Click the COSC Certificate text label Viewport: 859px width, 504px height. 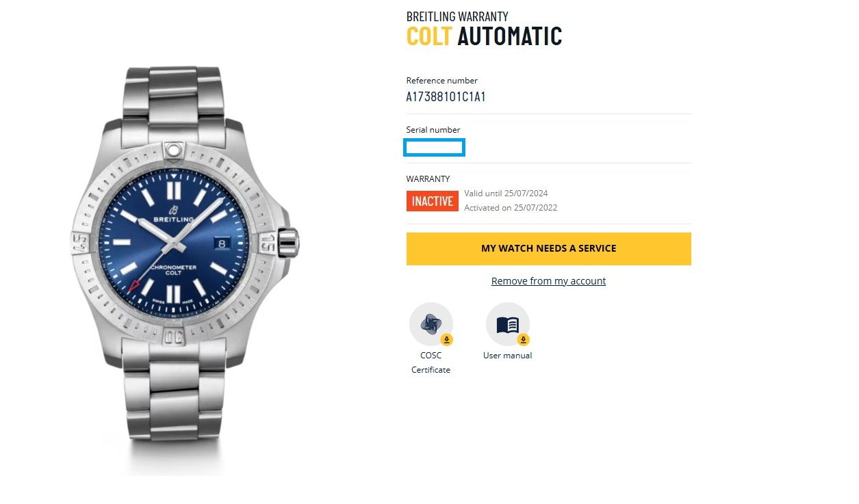pos(431,362)
